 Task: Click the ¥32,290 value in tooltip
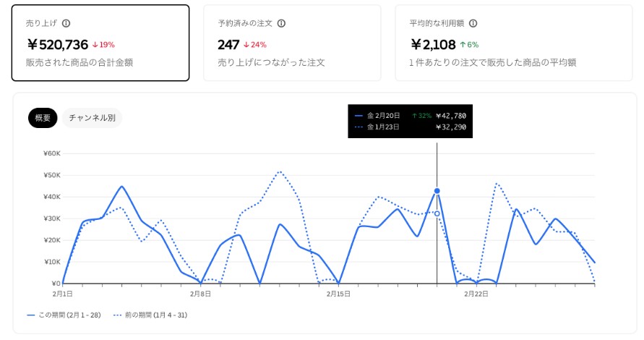coord(451,127)
